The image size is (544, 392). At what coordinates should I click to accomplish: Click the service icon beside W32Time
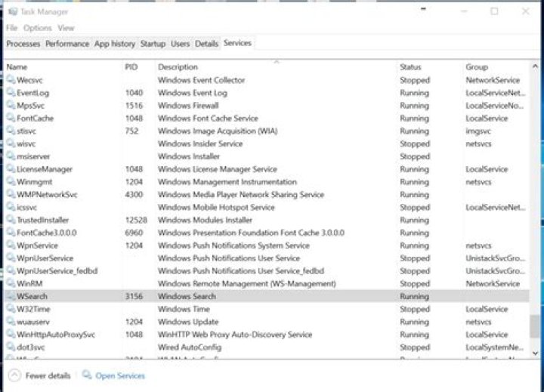tap(11, 308)
